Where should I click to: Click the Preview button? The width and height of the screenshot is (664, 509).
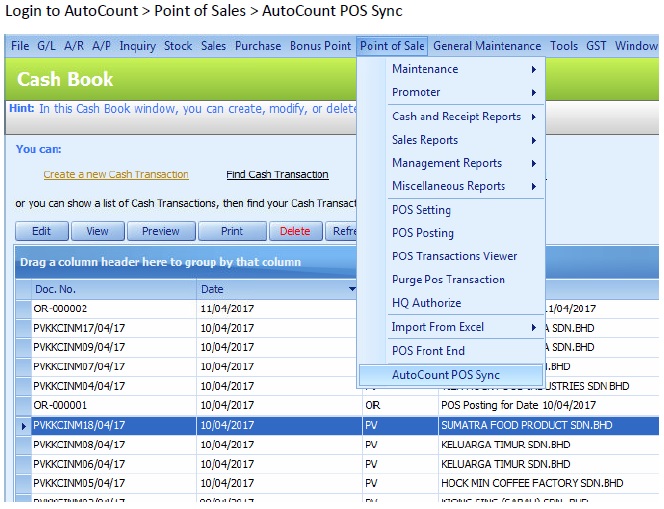160,231
